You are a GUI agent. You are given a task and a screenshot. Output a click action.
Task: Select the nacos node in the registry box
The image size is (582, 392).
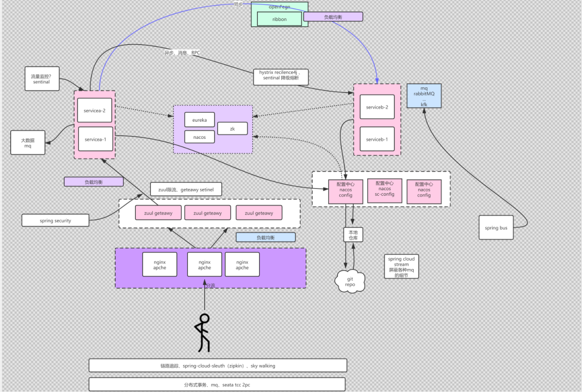coord(200,137)
